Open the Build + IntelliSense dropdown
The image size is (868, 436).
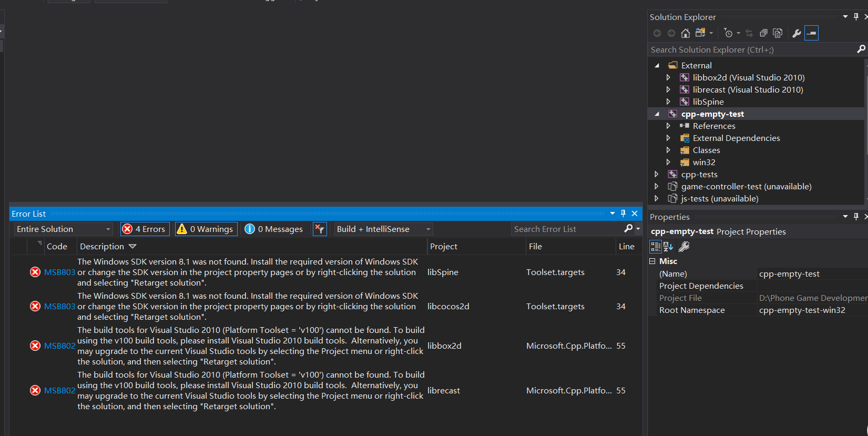tap(384, 229)
